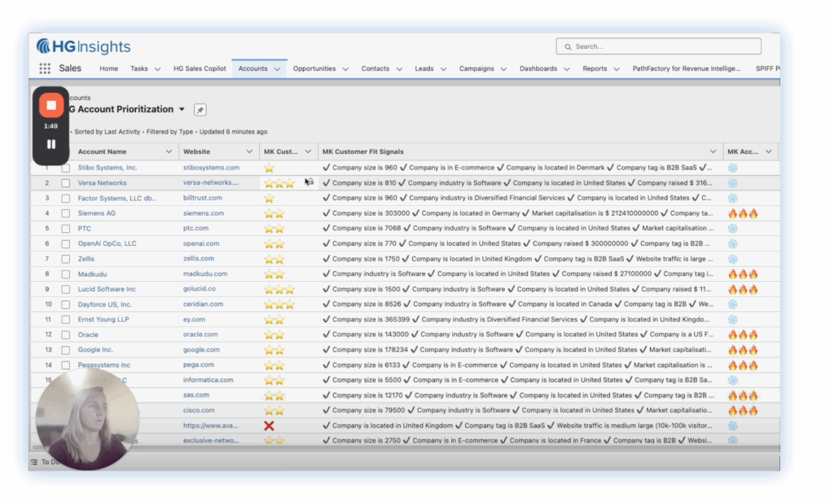
Task: Click the webcam presenter thumbnail
Action: [x=87, y=419]
